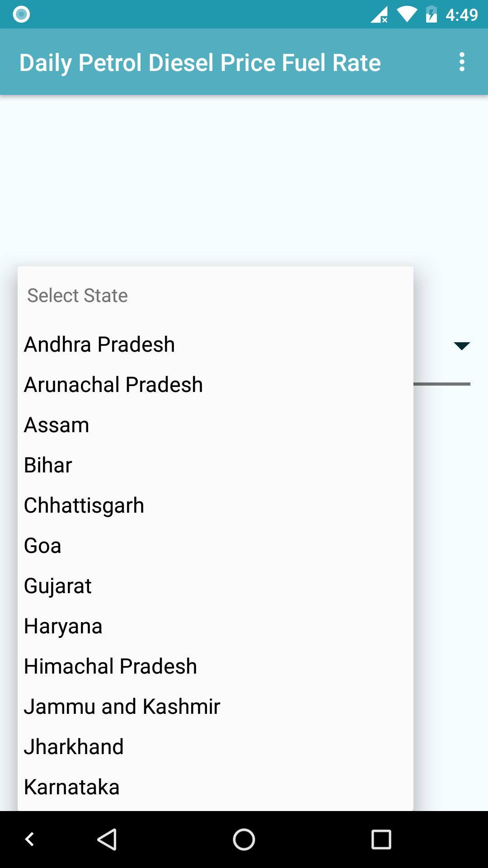
Task: Tap the Wi-Fi status icon
Action: click(x=407, y=14)
